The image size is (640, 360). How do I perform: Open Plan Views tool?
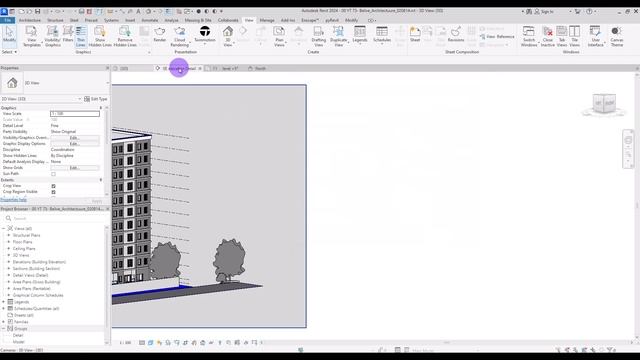tap(279, 36)
